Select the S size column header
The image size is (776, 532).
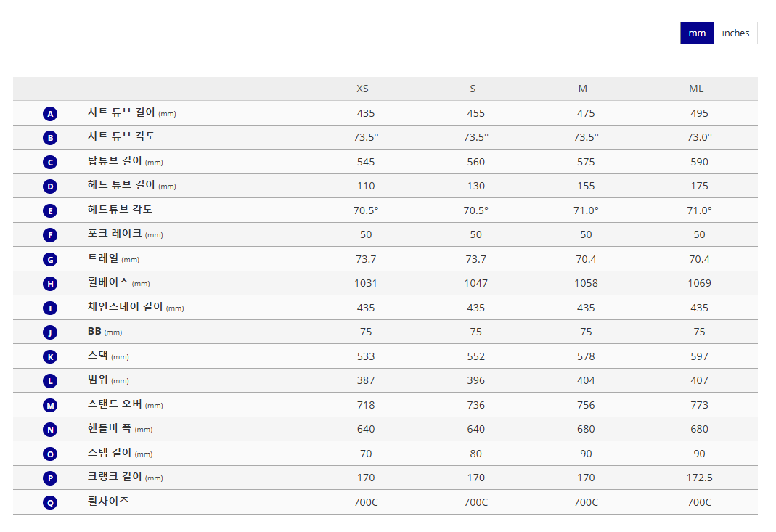click(473, 89)
